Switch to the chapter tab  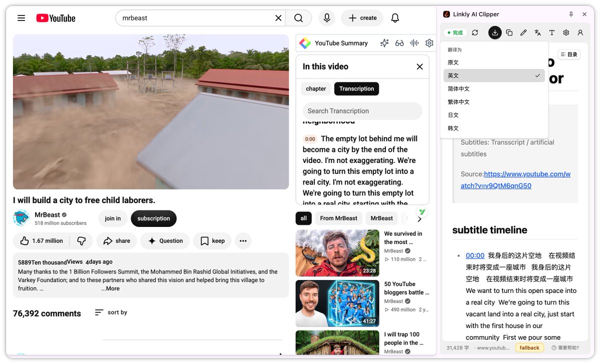pos(316,88)
